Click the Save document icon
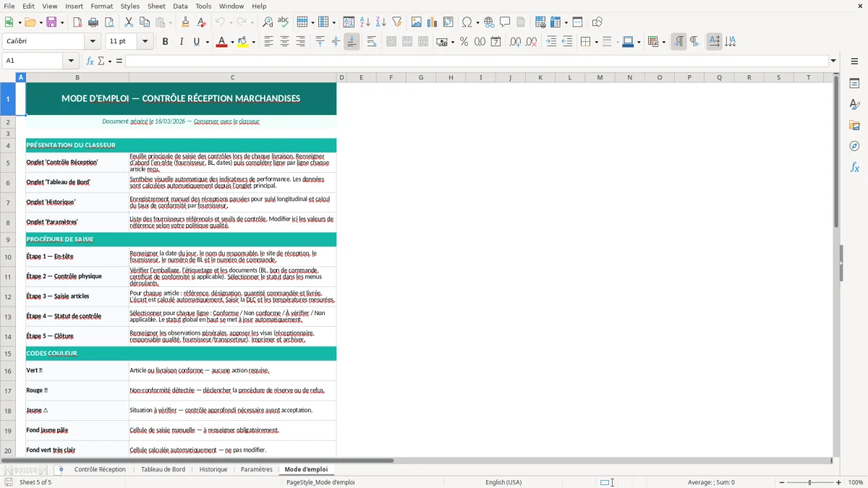The width and height of the screenshot is (868, 488). (x=51, y=22)
